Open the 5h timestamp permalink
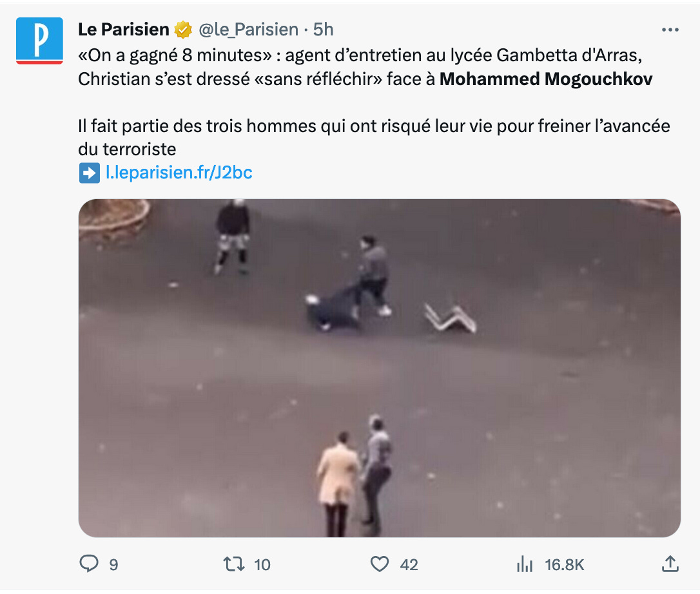700x594 pixels. click(x=323, y=30)
